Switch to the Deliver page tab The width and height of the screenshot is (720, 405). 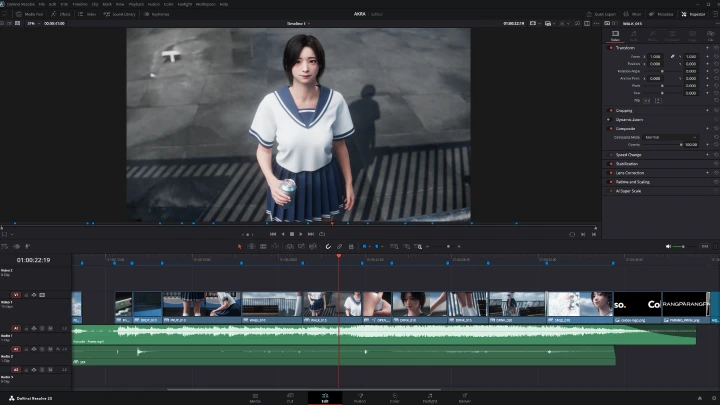tap(465, 398)
